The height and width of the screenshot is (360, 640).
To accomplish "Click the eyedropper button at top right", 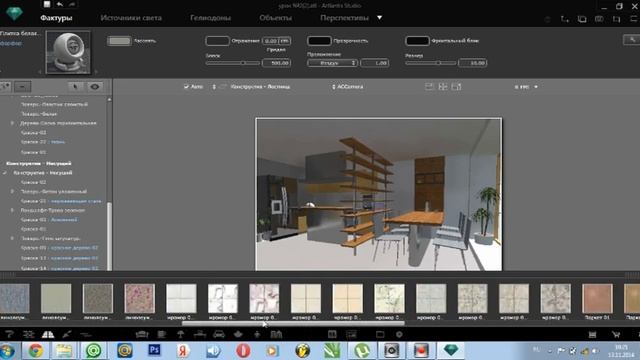I will pos(632,40).
